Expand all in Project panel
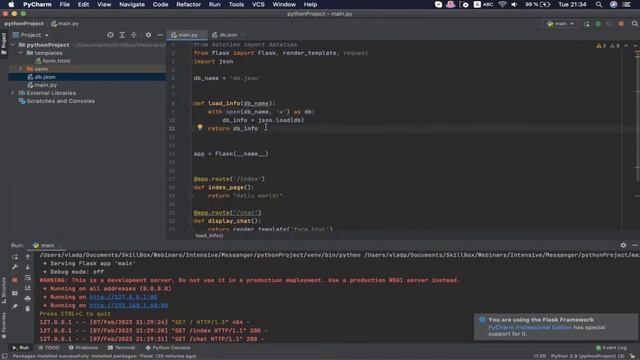Screen dimensions: 640x360 (x=122, y=35)
